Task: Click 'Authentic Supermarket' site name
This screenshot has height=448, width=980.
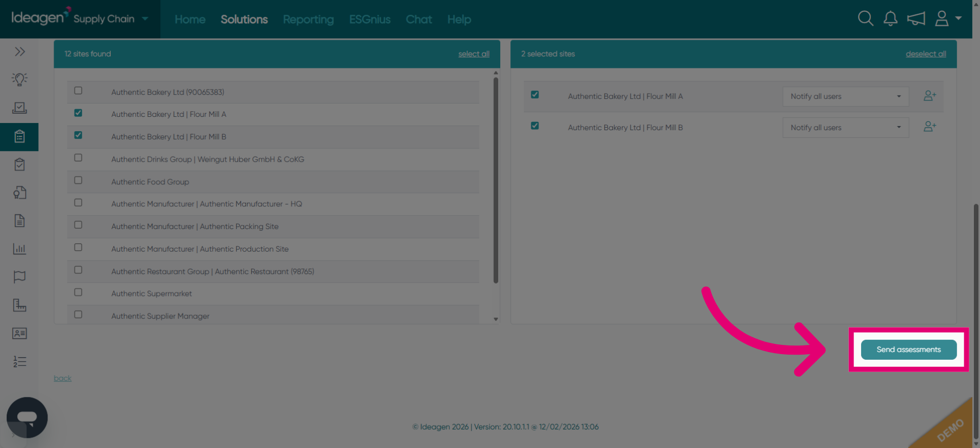Action: (152, 293)
